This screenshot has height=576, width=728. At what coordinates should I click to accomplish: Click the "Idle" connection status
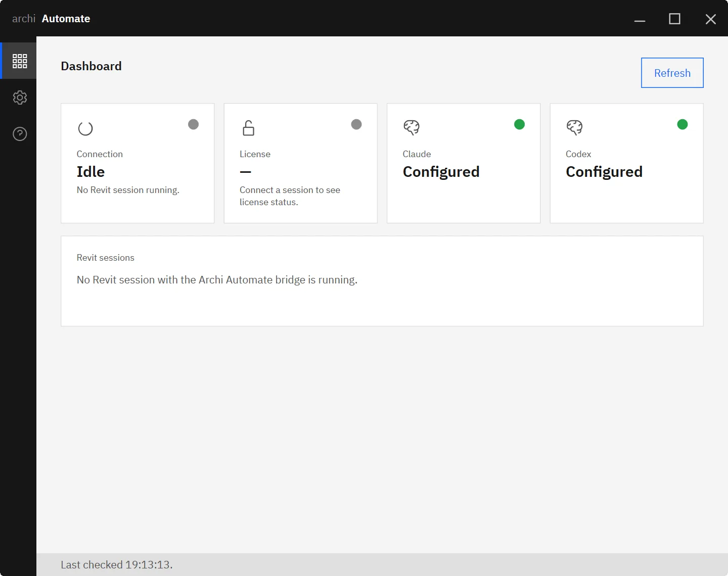[90, 172]
